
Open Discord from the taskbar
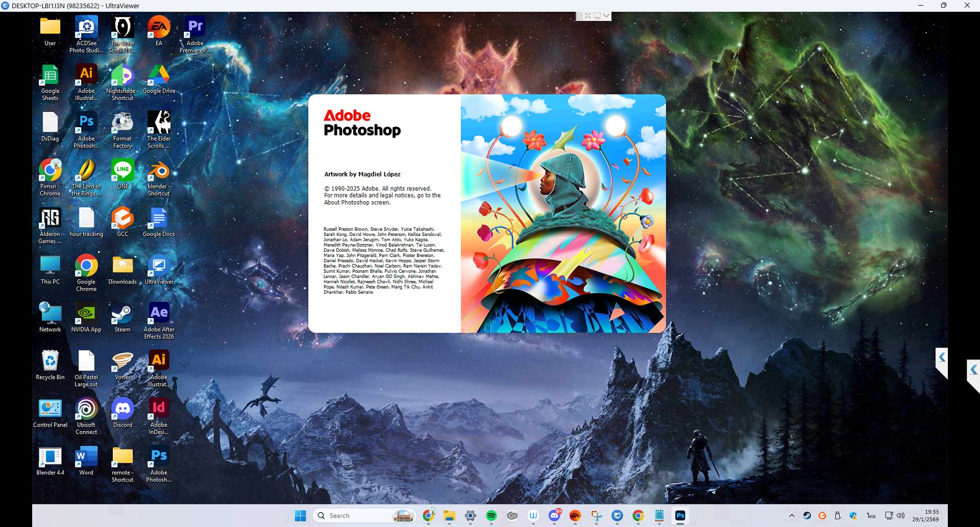coord(555,516)
